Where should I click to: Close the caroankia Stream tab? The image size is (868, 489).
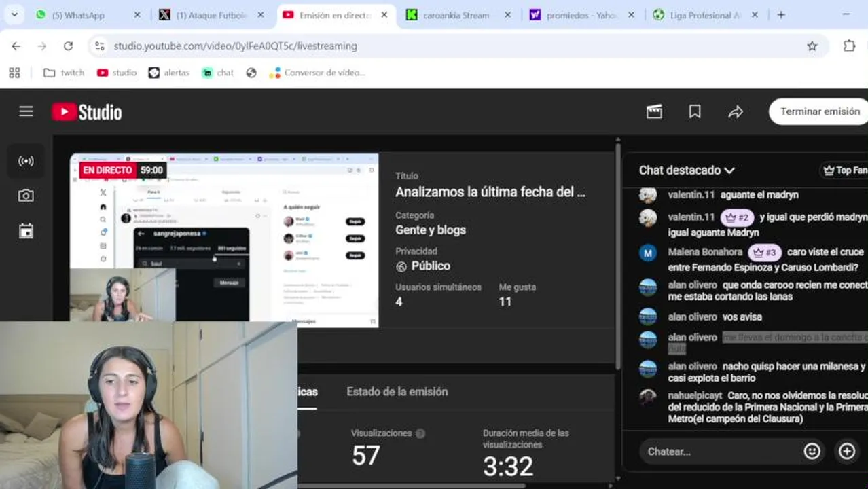pyautogui.click(x=507, y=15)
